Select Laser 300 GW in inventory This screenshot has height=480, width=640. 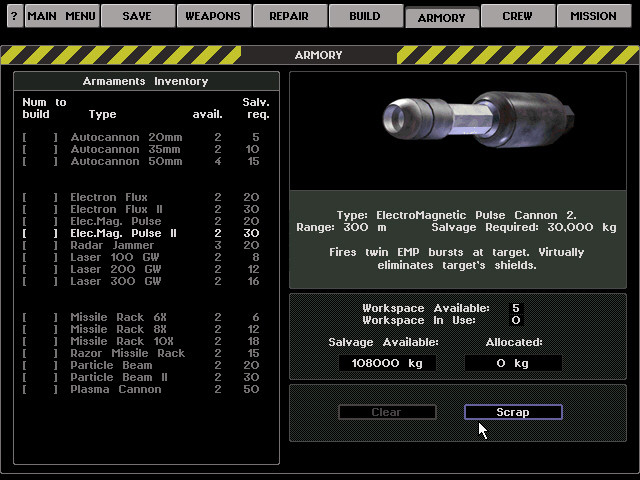click(115, 282)
